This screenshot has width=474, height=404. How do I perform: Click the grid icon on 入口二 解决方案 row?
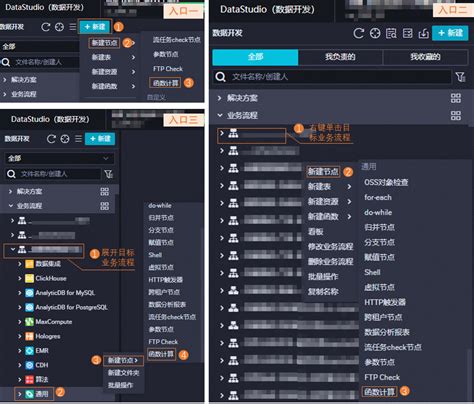456,98
